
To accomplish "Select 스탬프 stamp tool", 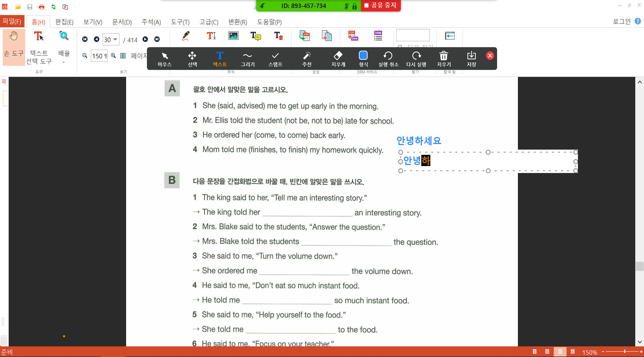I will (x=275, y=59).
